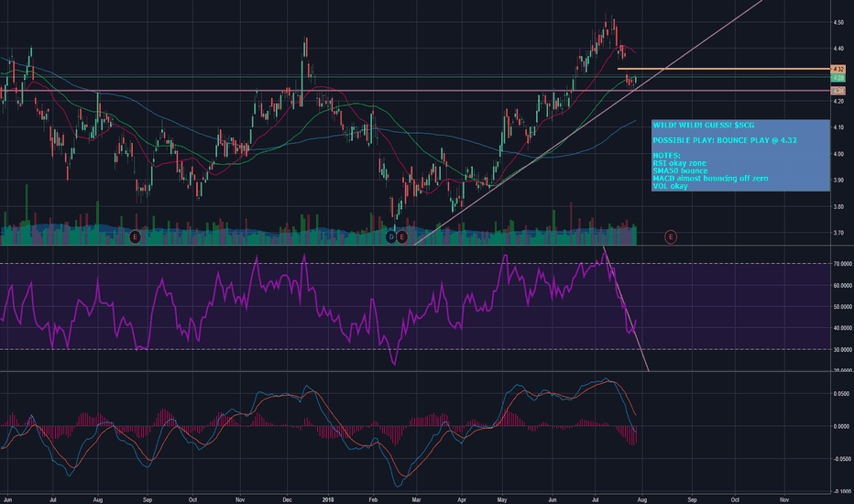
Task: Click 'MACD almost bouncing off zero' note
Action: (710, 178)
